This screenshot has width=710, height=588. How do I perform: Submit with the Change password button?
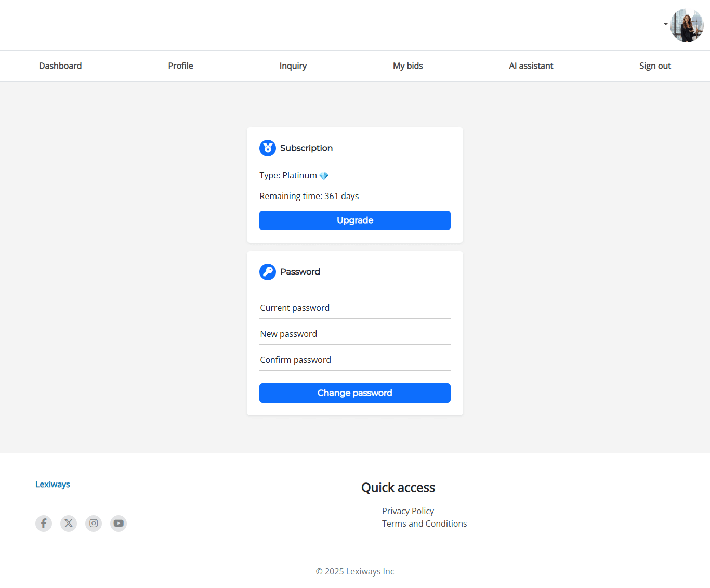point(354,393)
